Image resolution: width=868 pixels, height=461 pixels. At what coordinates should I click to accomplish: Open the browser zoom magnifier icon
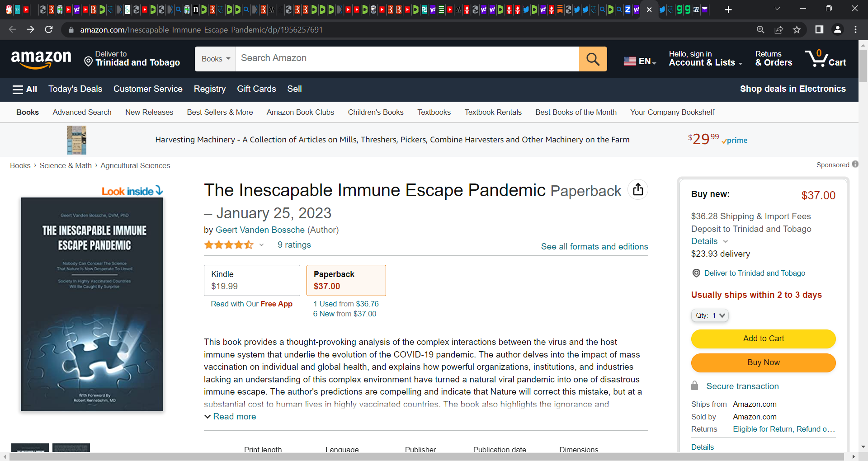tap(760, 30)
